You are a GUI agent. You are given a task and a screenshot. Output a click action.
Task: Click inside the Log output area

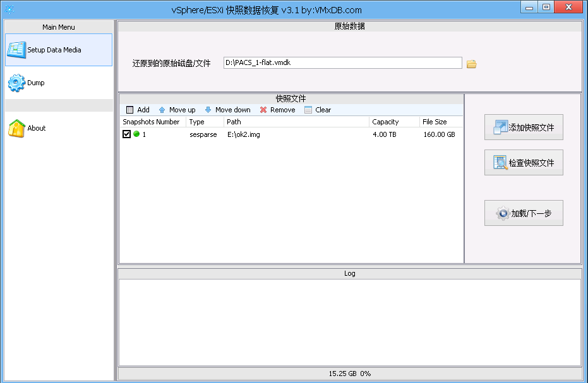(x=349, y=322)
